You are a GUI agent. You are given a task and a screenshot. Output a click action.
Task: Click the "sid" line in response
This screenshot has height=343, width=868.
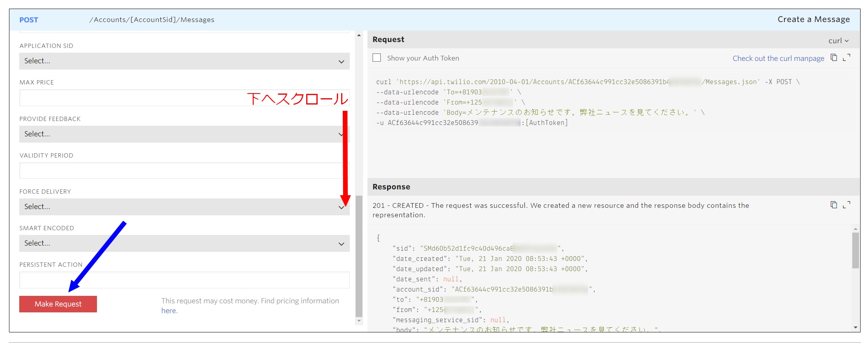pos(478,249)
